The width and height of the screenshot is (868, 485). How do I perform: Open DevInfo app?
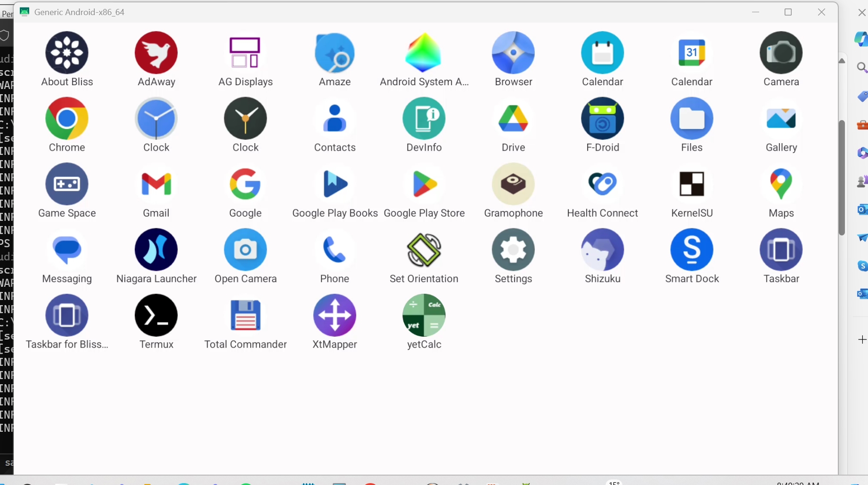point(424,119)
